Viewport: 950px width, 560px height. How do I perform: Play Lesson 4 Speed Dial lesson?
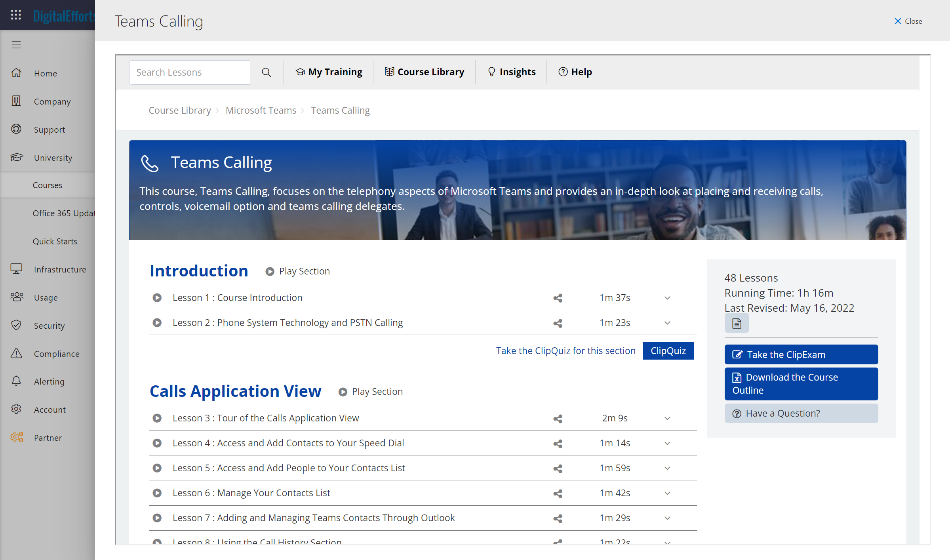pos(157,443)
